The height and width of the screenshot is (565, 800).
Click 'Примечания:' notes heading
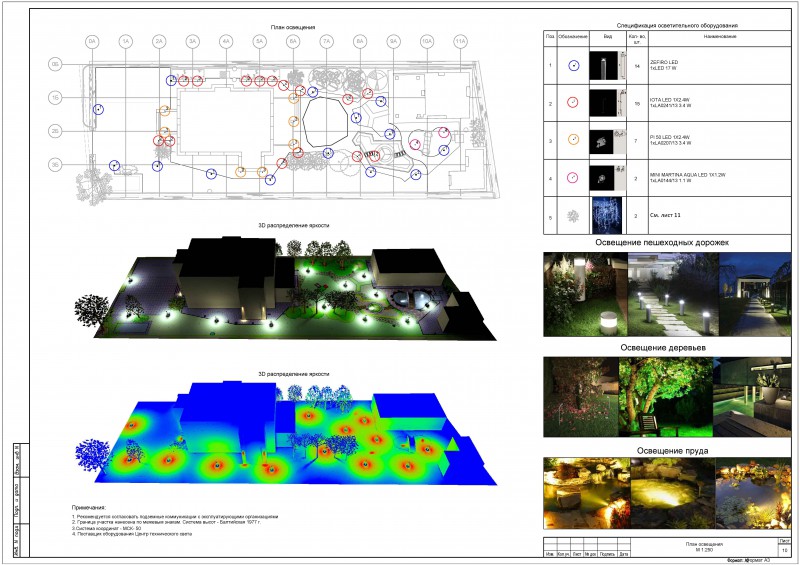click(88, 508)
